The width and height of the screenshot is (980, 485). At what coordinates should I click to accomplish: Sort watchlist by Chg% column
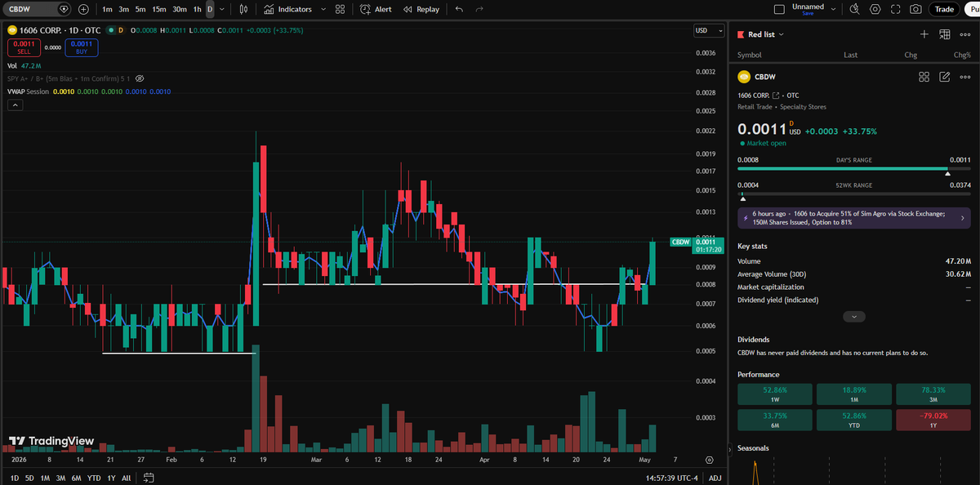[962, 55]
